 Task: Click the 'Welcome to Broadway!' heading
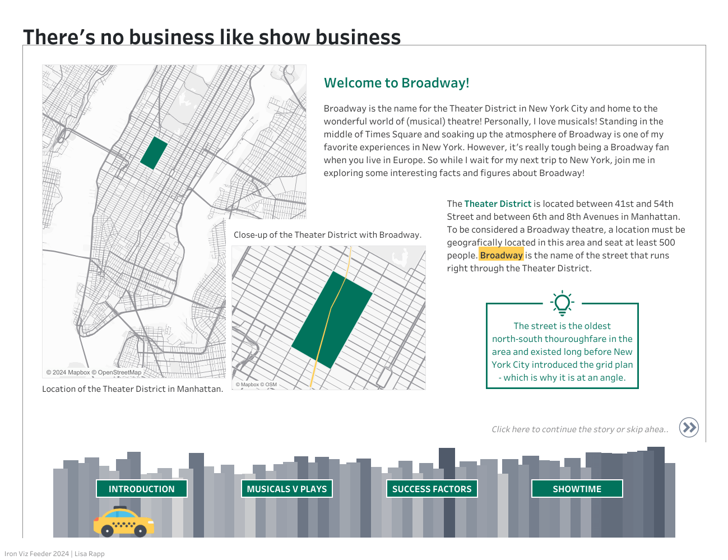click(x=396, y=83)
